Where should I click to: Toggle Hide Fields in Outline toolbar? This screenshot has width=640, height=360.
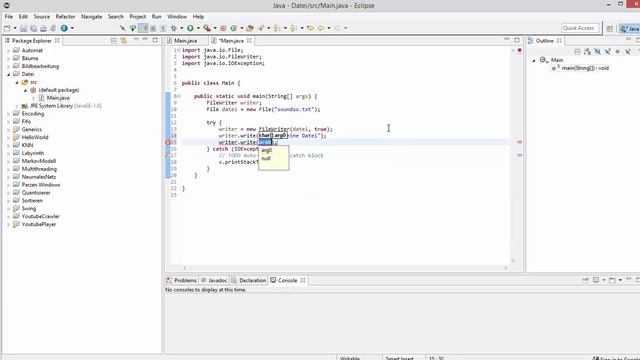click(x=597, y=51)
